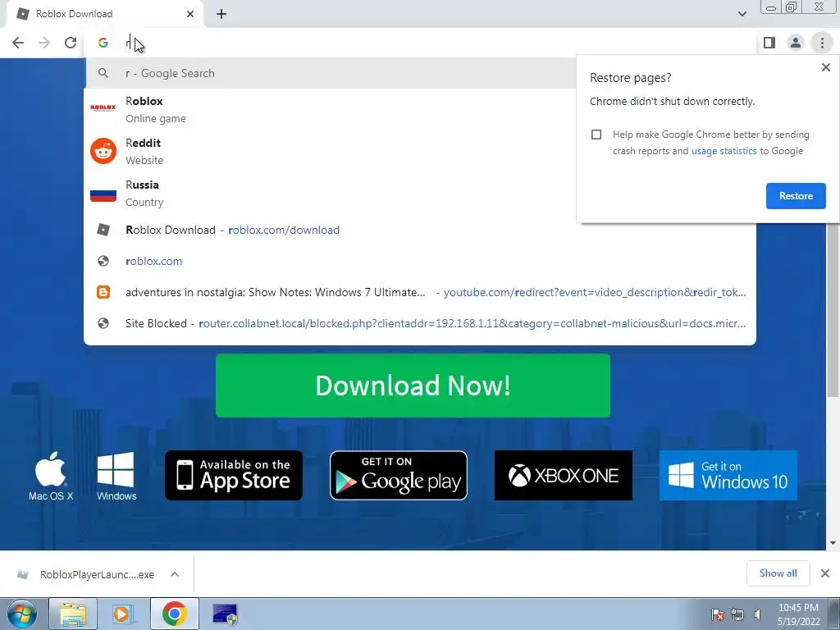This screenshot has height=630, width=840.
Task: Close the Restore pages popup
Action: [x=825, y=67]
